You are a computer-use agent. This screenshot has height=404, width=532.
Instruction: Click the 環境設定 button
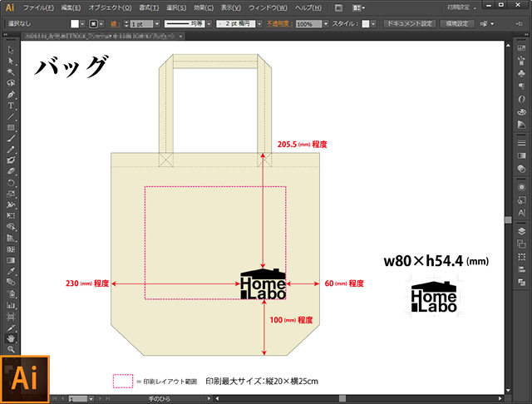click(x=457, y=23)
